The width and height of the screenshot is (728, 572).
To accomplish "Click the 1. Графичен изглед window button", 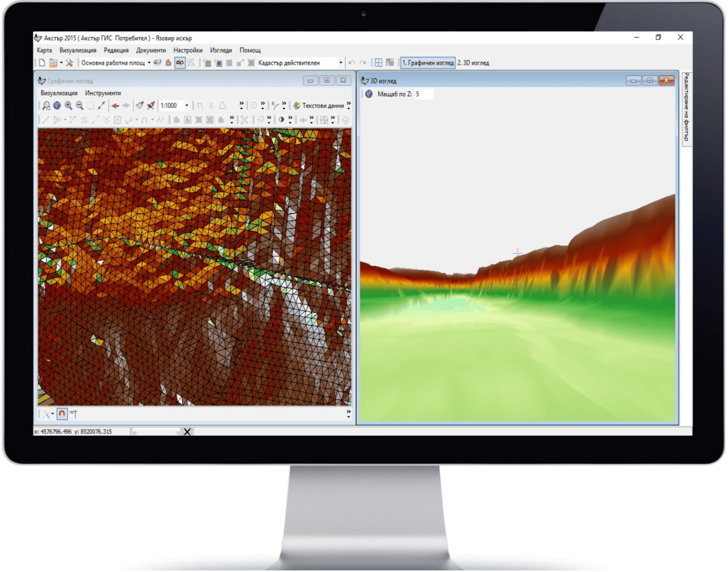I will point(428,63).
